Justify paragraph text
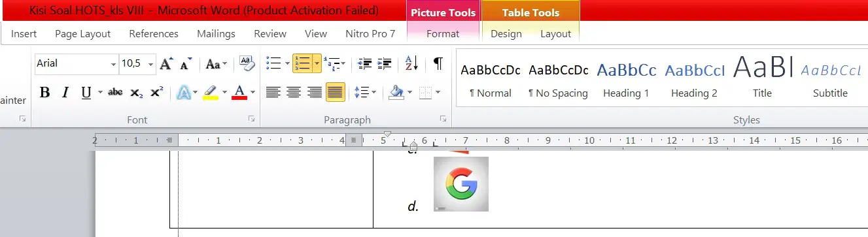 coord(336,93)
